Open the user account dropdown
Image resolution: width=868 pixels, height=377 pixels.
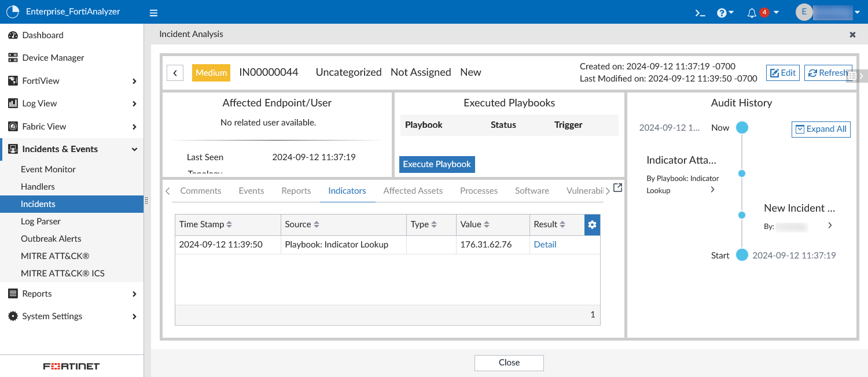pyautogui.click(x=857, y=12)
